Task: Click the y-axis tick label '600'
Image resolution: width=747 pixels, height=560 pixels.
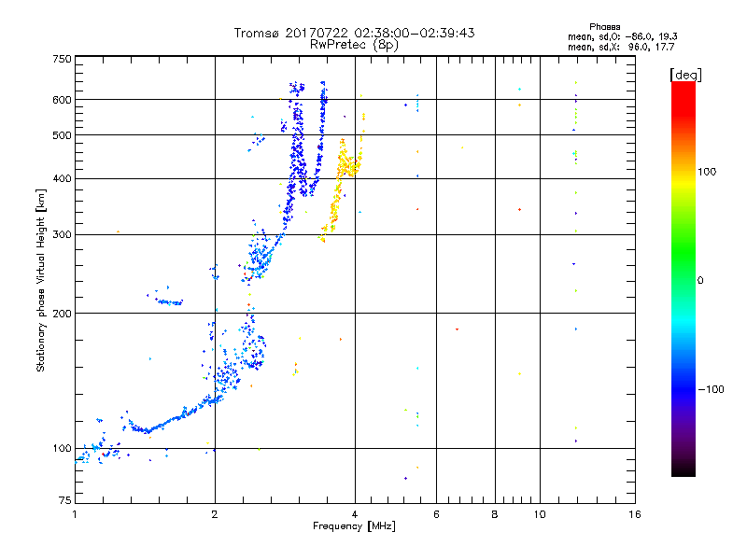Action: (x=62, y=100)
